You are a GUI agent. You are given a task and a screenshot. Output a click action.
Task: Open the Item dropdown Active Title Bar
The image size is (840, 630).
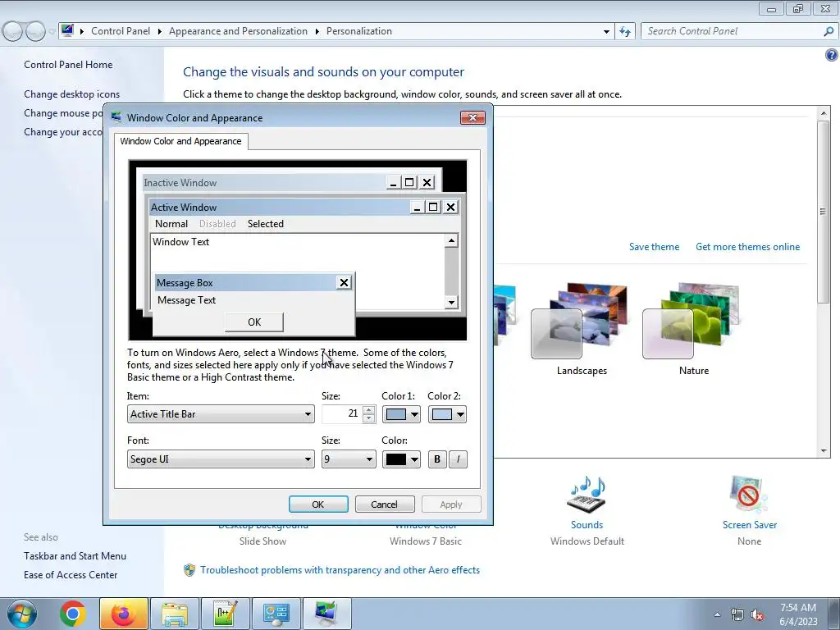(221, 414)
